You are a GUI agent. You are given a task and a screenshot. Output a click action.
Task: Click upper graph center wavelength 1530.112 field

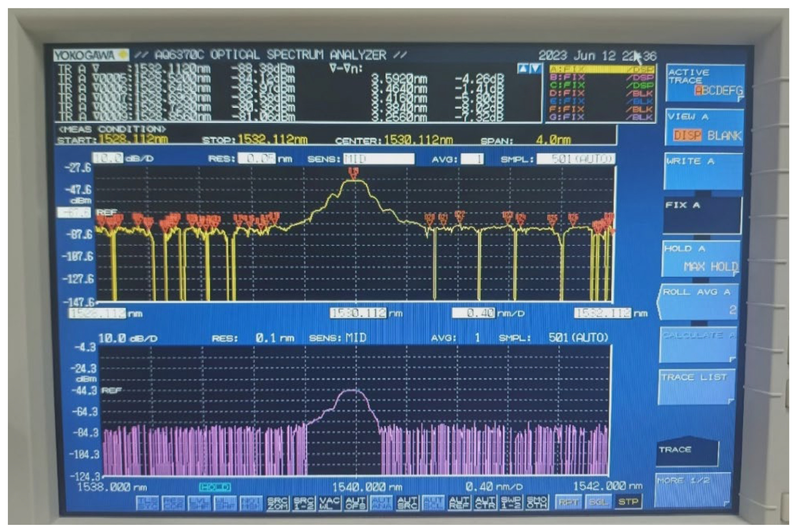pos(358,313)
